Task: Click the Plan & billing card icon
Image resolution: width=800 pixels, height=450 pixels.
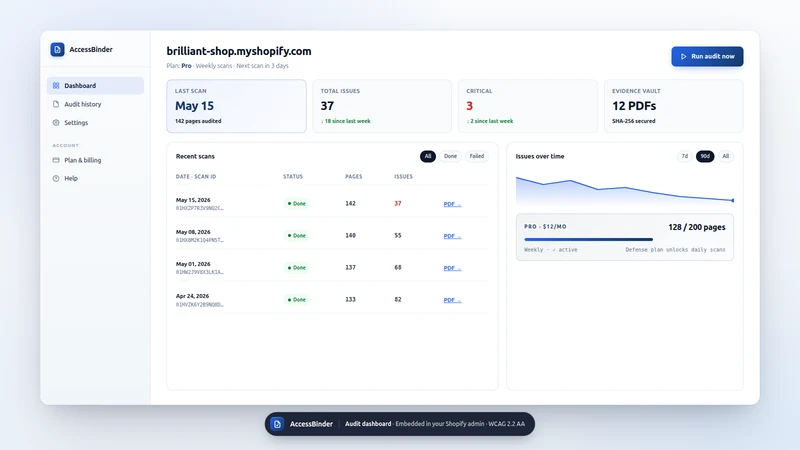Action: click(56, 160)
